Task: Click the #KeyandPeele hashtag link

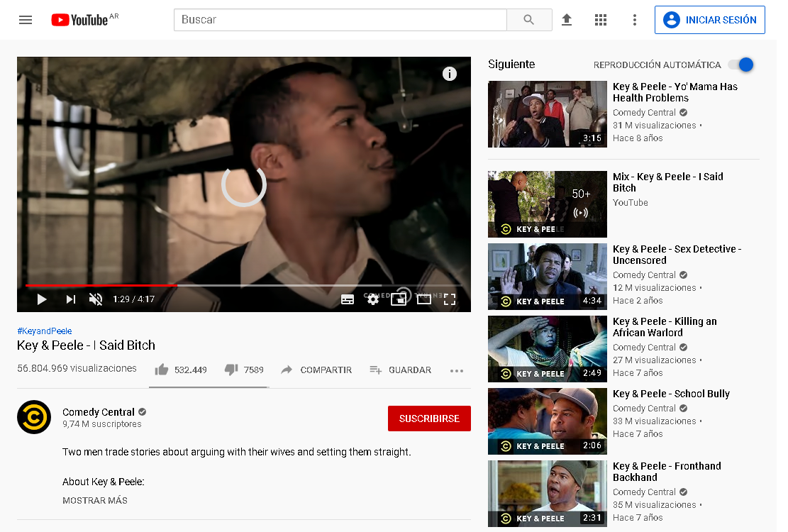Action: 44,331
